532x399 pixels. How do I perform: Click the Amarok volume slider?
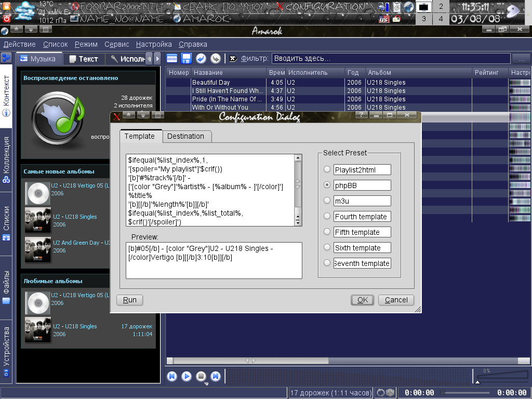502,377
